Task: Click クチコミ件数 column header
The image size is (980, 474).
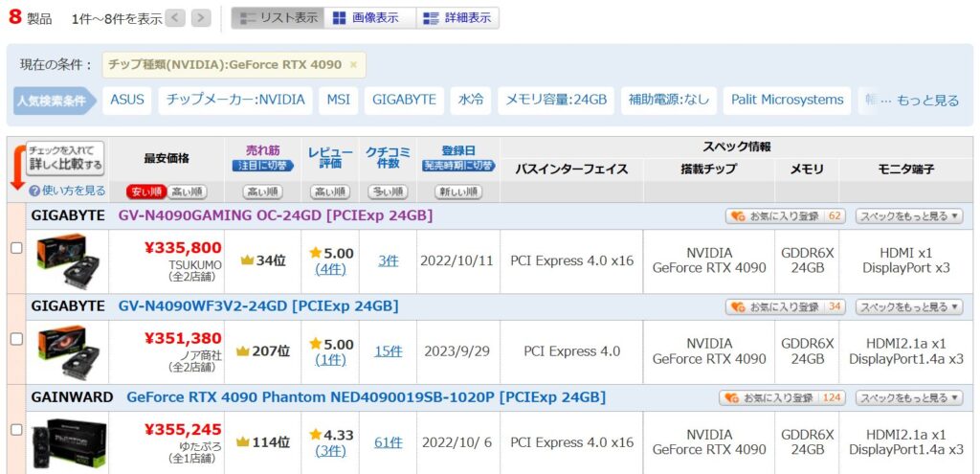Action: [x=388, y=158]
